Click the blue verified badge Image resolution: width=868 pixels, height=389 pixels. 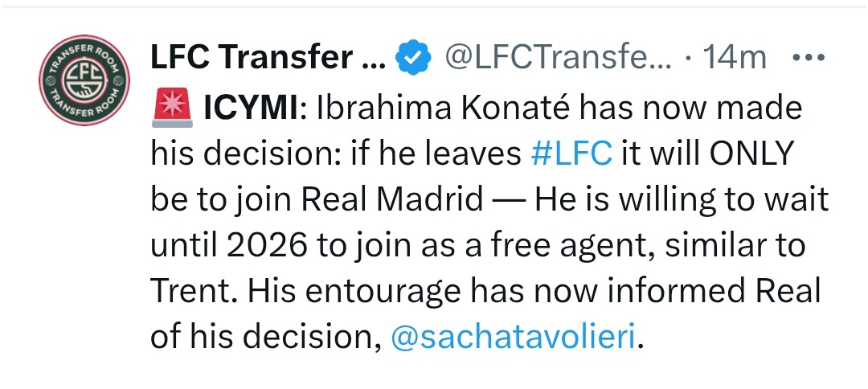tap(414, 58)
